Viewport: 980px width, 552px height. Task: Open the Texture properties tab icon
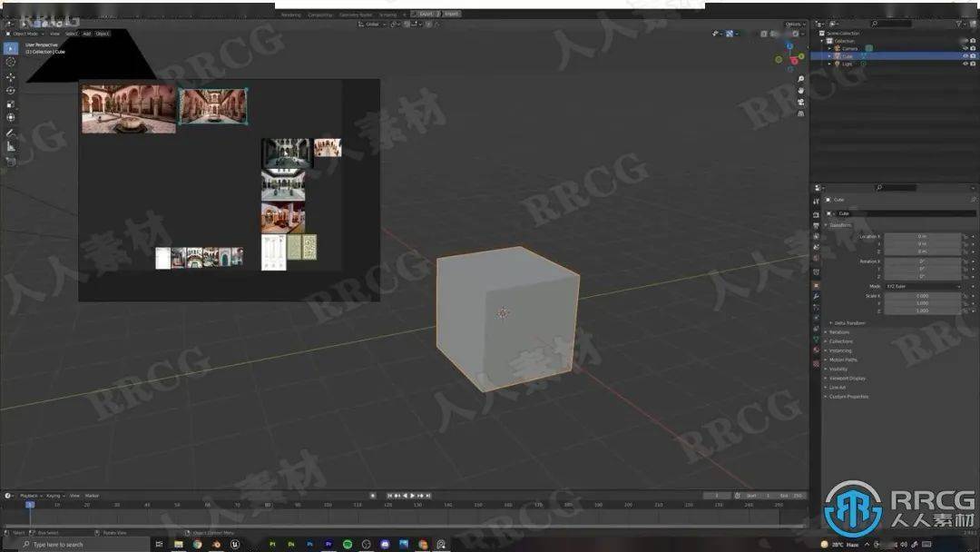click(817, 363)
